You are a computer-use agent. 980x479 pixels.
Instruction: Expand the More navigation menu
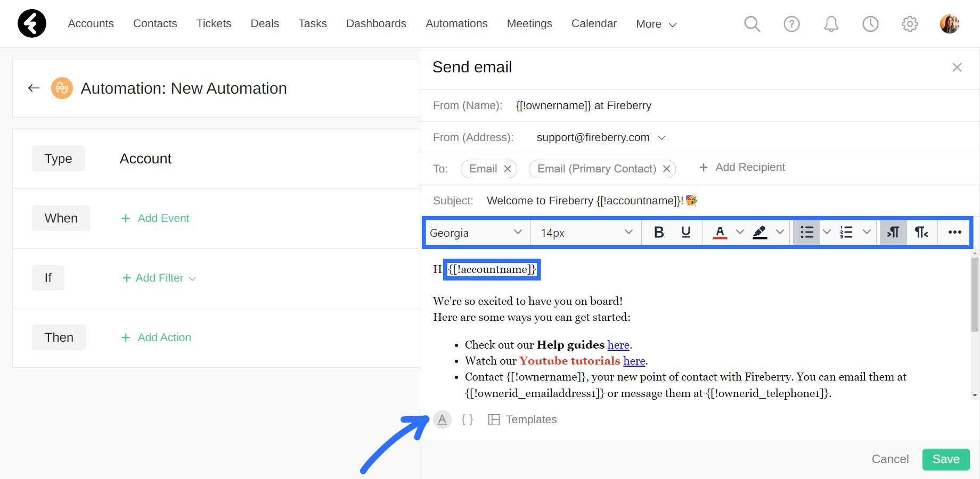(656, 24)
